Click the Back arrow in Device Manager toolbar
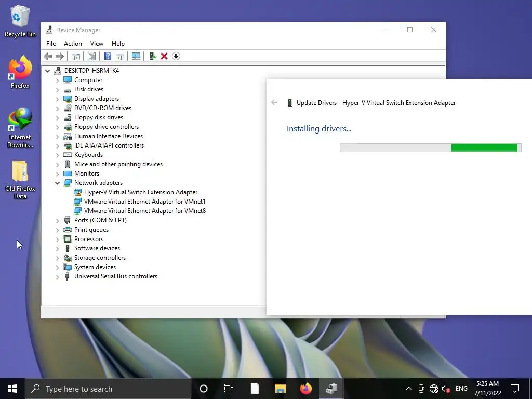The height and width of the screenshot is (399, 532). 48,56
